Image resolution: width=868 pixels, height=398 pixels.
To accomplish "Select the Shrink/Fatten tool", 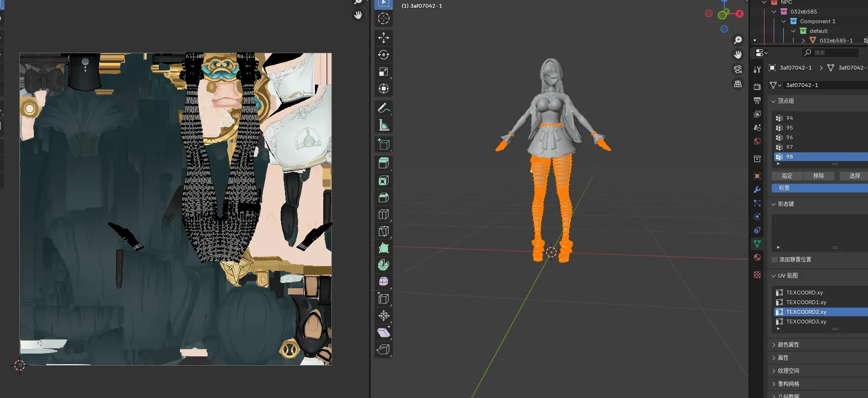I will coord(384,316).
